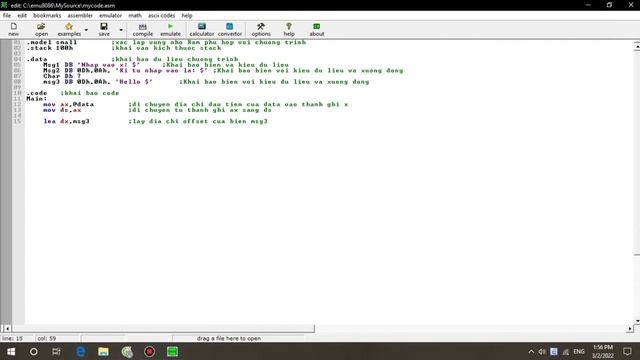
Task: Open the bookmarks menu
Action: [47, 16]
